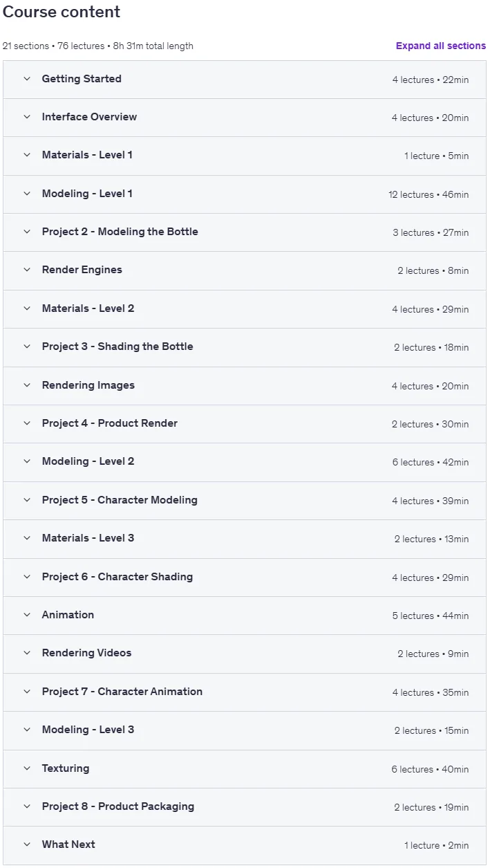The height and width of the screenshot is (868, 490).
Task: Open Project 6 - Character Shading section
Action: (x=245, y=578)
